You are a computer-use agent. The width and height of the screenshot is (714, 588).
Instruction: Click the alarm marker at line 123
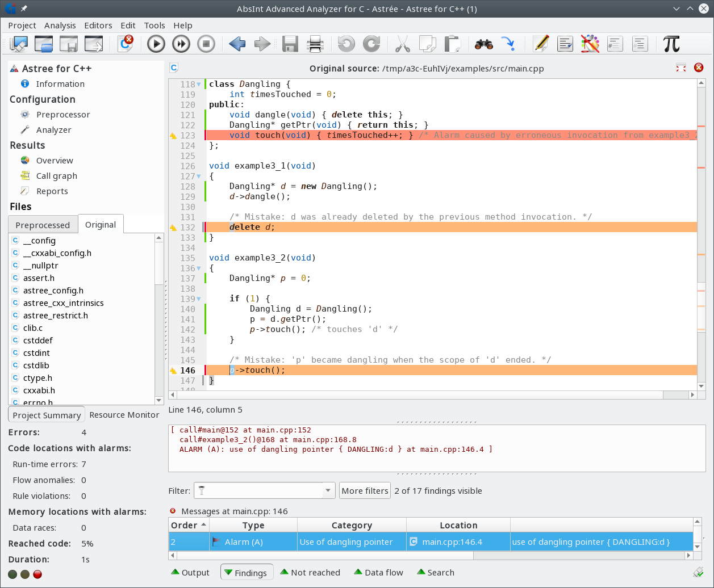173,136
